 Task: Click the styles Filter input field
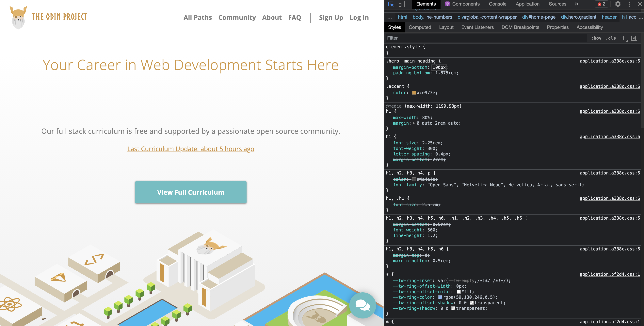(485, 38)
